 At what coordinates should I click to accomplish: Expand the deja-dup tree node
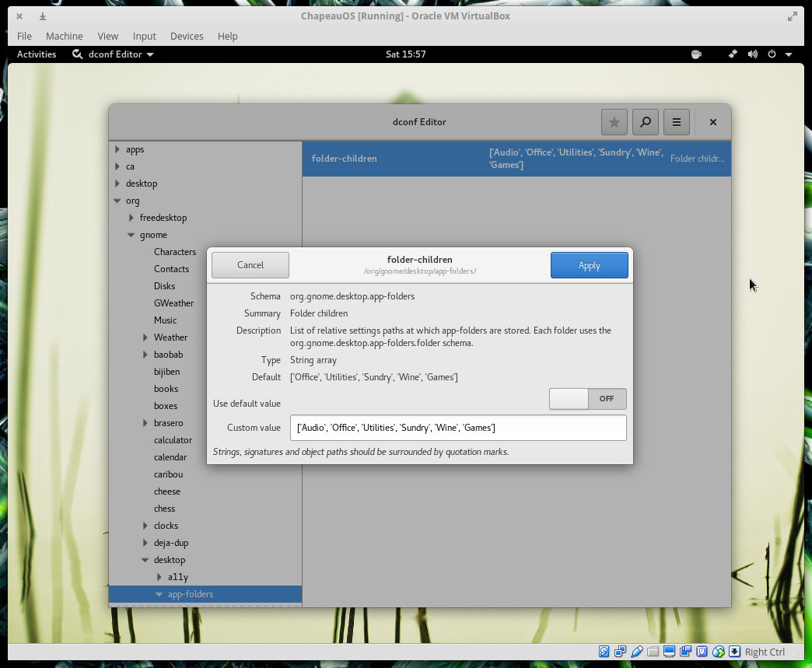(x=145, y=542)
